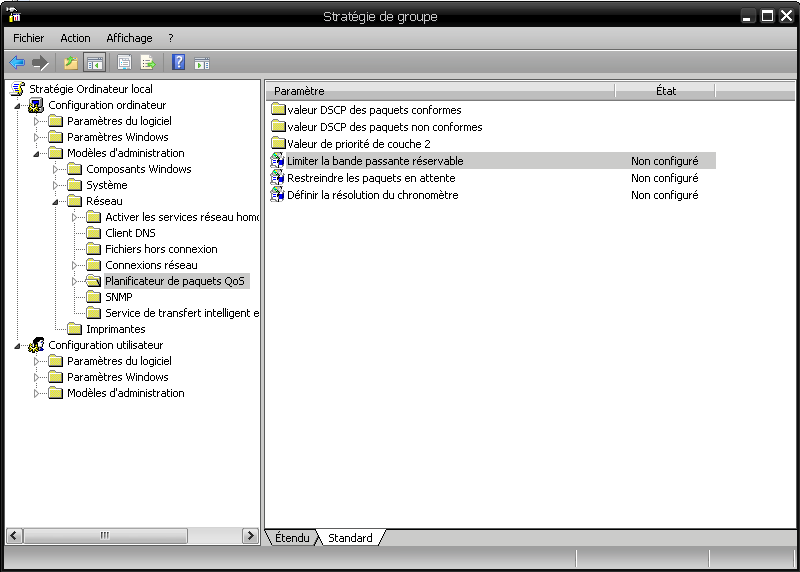Select Définir la résolution du chronomètre

[372, 195]
